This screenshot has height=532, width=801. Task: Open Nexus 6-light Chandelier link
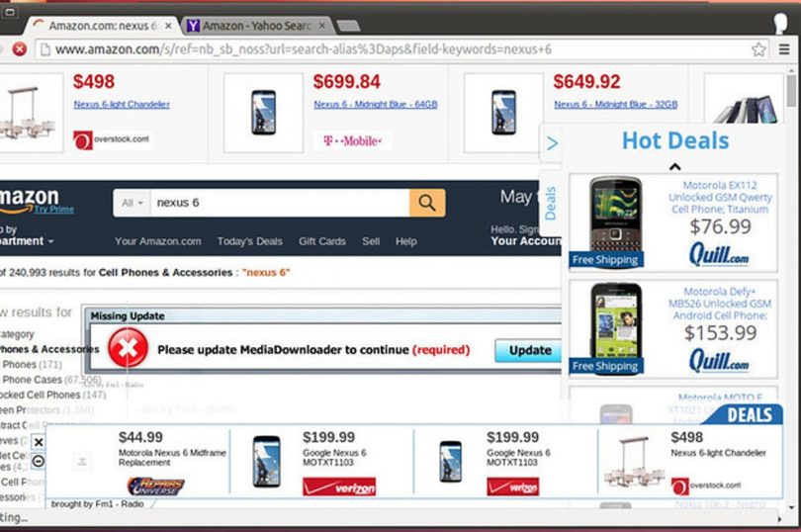click(x=122, y=104)
